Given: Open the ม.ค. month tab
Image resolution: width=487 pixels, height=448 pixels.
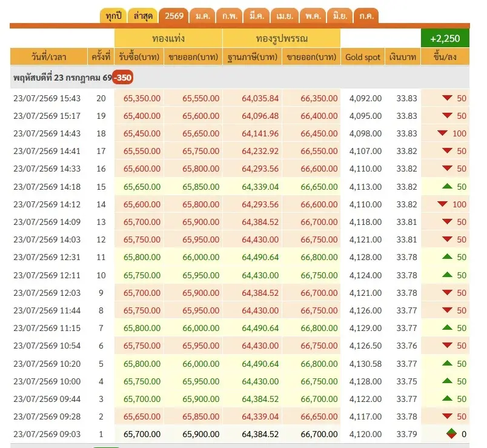Looking at the screenshot, I should [x=203, y=16].
